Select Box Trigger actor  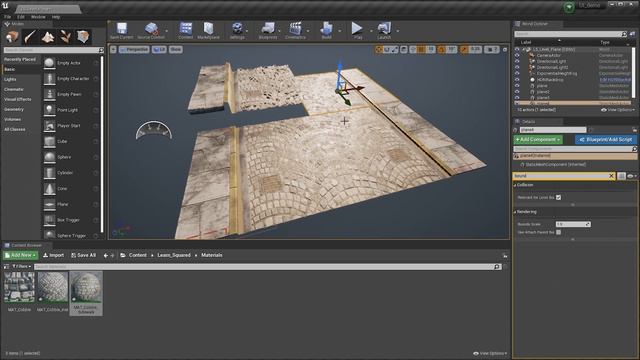point(71,220)
